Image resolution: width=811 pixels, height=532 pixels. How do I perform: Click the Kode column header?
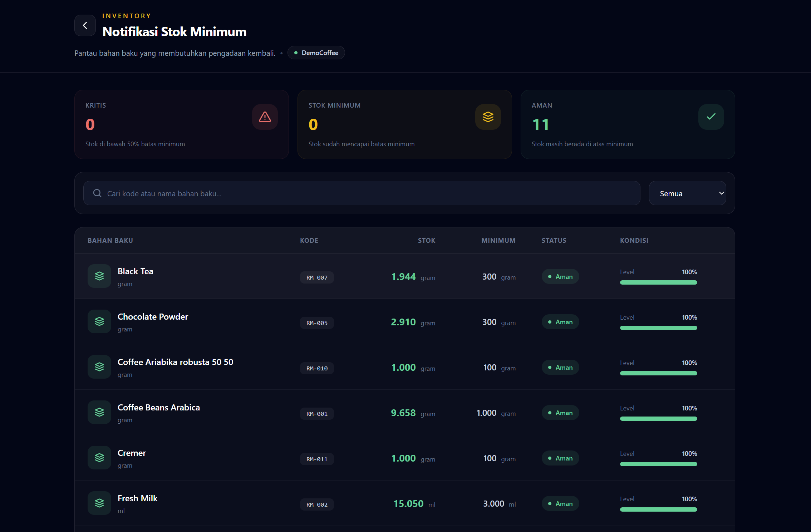(x=309, y=241)
